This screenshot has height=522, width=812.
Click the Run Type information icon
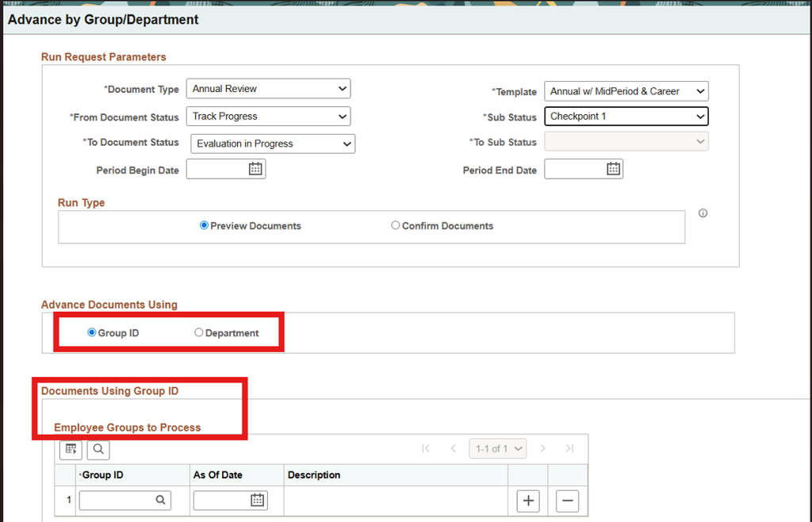coord(703,213)
